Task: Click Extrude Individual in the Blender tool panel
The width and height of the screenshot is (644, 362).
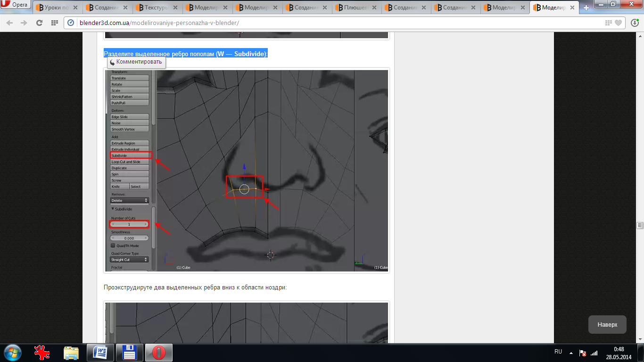Action: (129, 149)
